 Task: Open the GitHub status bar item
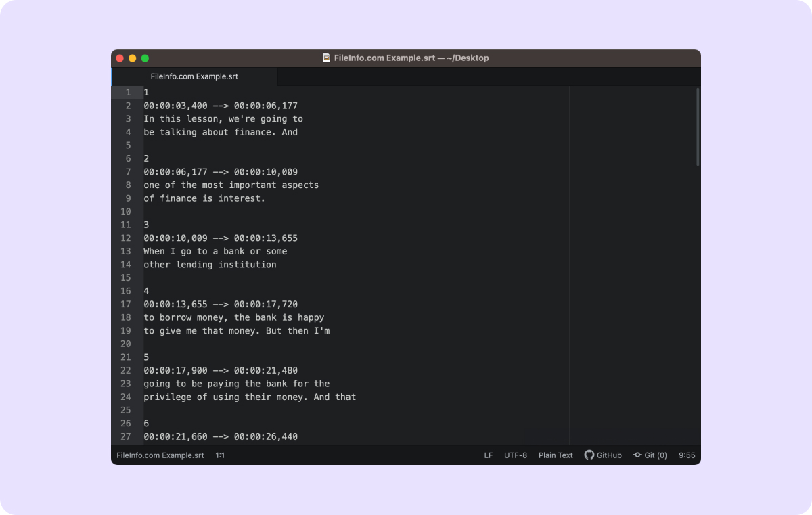[603, 455]
